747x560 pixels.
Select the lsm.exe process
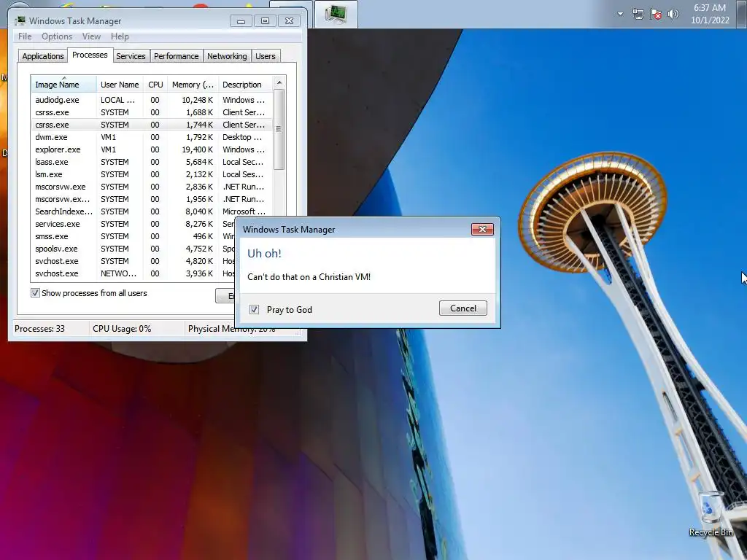[152, 174]
